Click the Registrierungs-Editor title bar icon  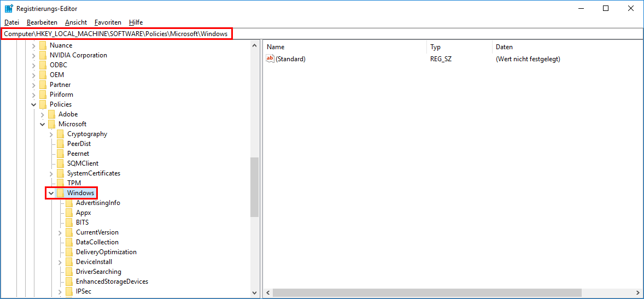(x=9, y=8)
